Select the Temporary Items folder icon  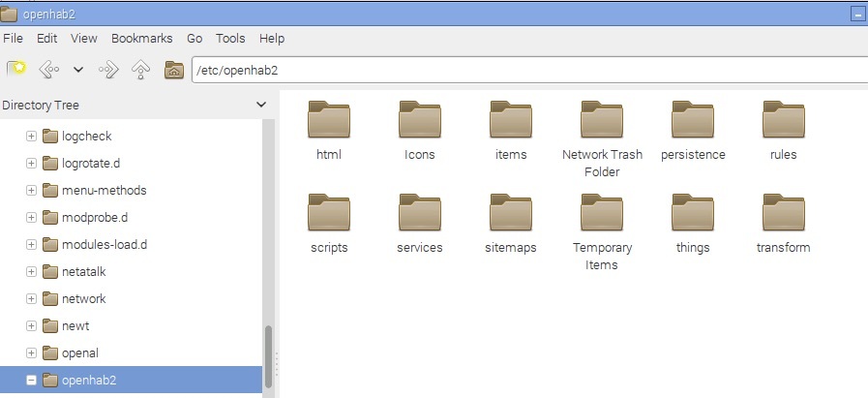602,212
